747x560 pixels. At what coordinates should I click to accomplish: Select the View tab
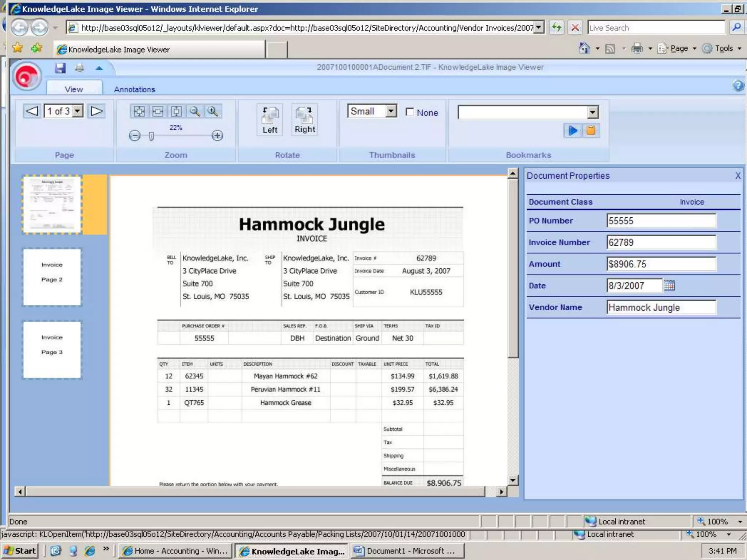pyautogui.click(x=74, y=89)
